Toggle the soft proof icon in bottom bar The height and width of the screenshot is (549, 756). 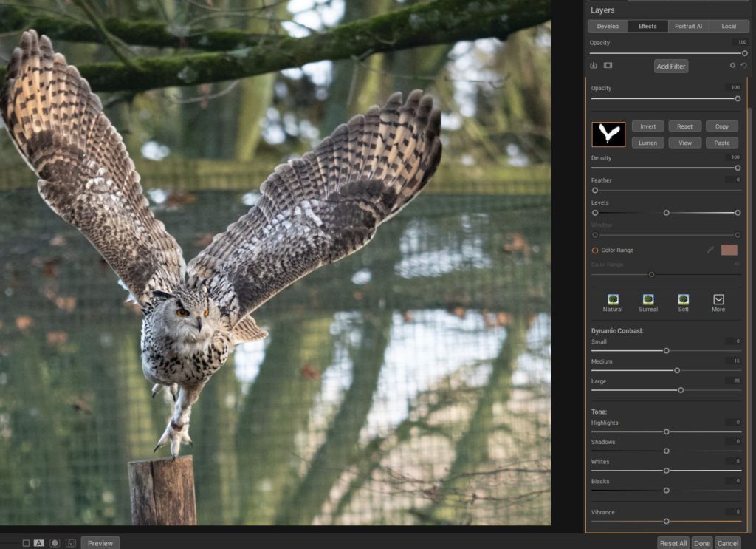(x=55, y=542)
